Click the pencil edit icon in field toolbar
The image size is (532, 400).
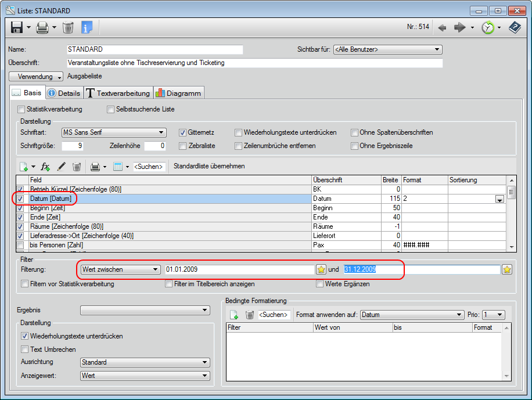(x=61, y=167)
